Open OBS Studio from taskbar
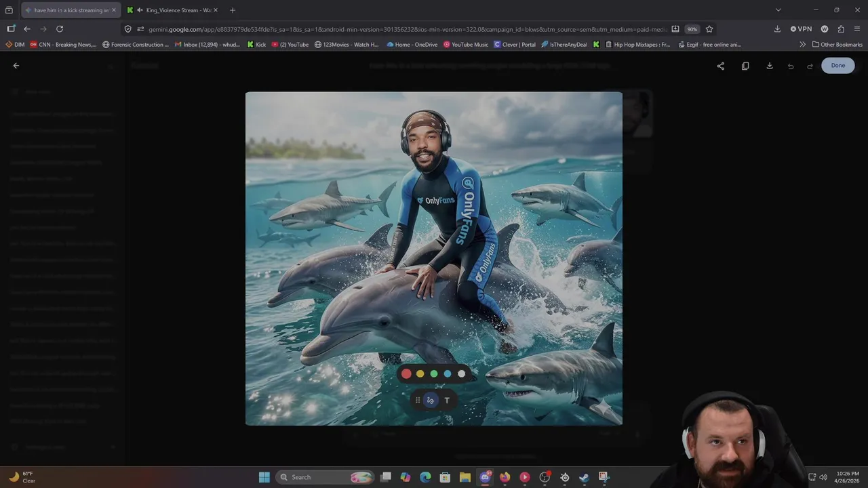This screenshot has width=868, height=488. click(545, 477)
